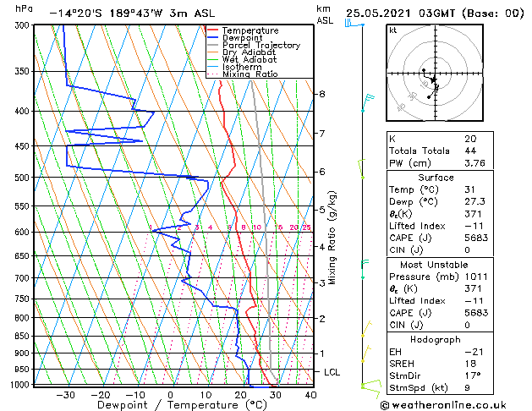Click the upper-left black dot on hodograph
Viewport: 532px width, 411px height.
click(424, 70)
